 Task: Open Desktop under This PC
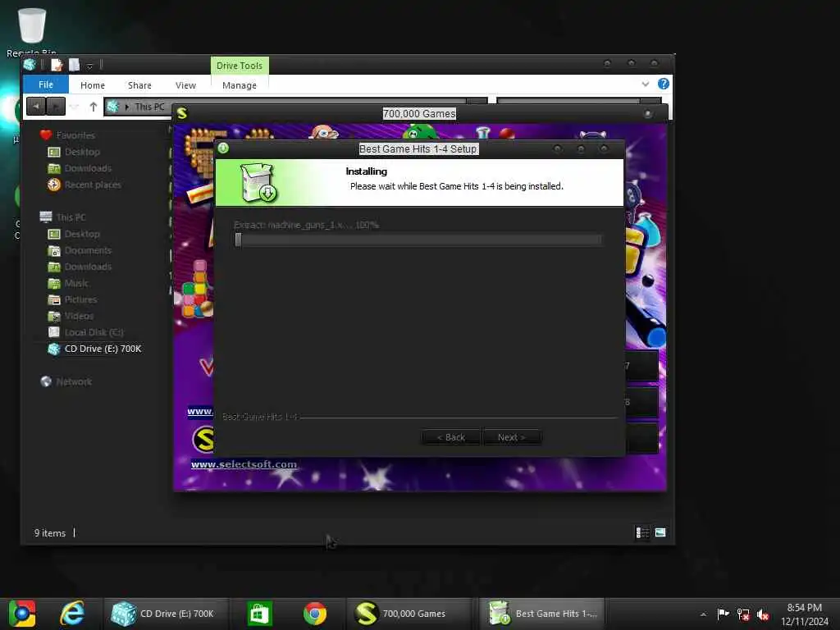[82, 234]
